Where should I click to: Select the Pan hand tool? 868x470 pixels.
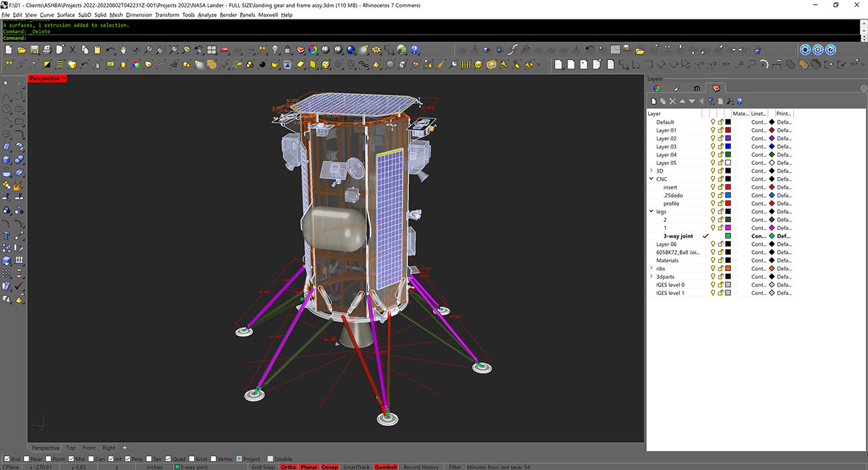pos(123,50)
